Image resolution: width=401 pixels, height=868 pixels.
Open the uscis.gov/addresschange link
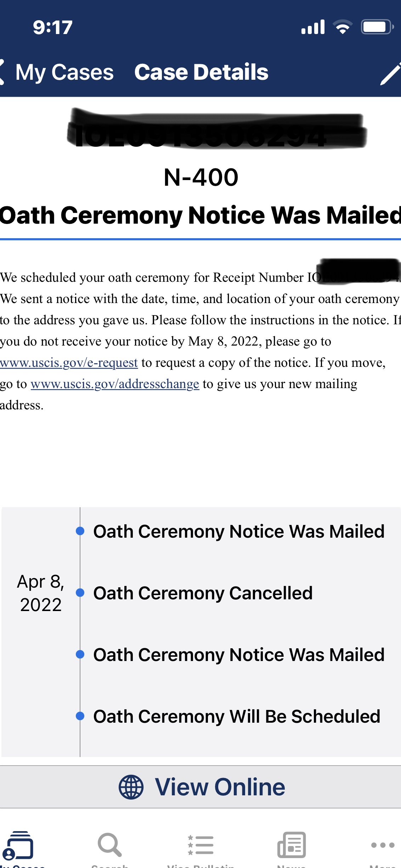[115, 384]
